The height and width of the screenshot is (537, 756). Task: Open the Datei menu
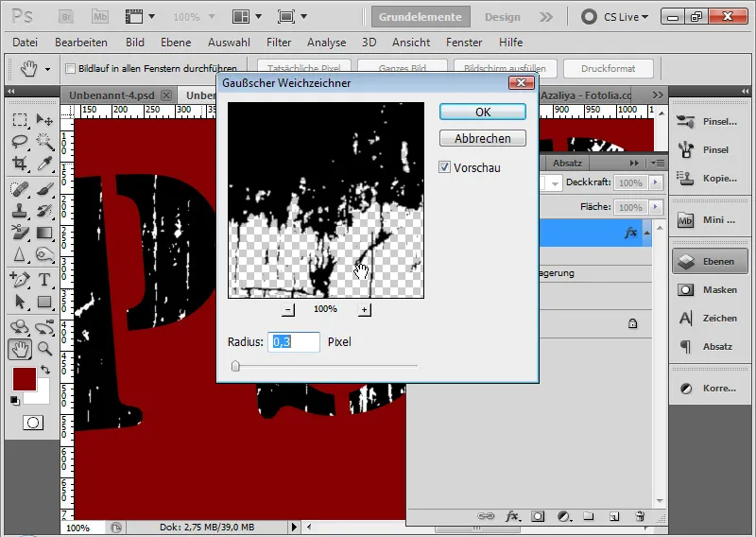pyautogui.click(x=26, y=43)
